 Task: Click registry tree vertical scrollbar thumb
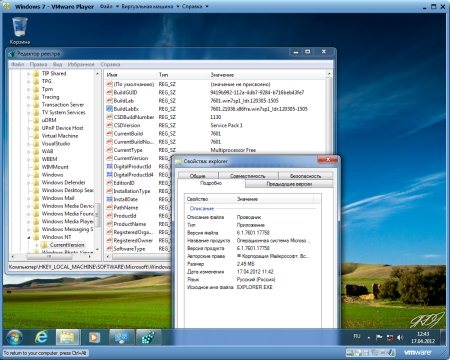98,214
